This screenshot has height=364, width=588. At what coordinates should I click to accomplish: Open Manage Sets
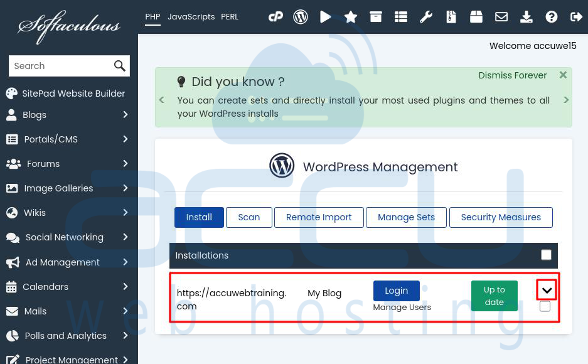point(406,217)
